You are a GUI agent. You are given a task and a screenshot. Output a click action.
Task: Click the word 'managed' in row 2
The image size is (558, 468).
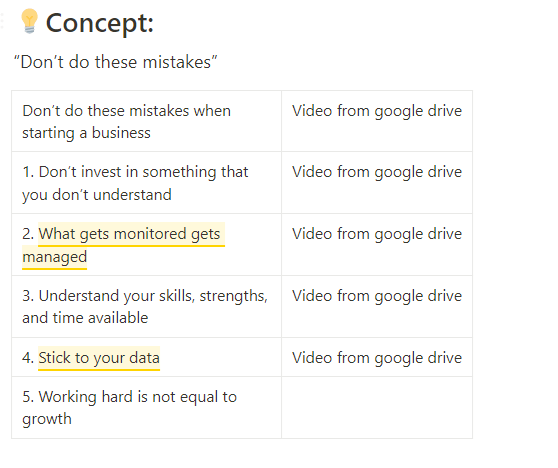tap(54, 257)
